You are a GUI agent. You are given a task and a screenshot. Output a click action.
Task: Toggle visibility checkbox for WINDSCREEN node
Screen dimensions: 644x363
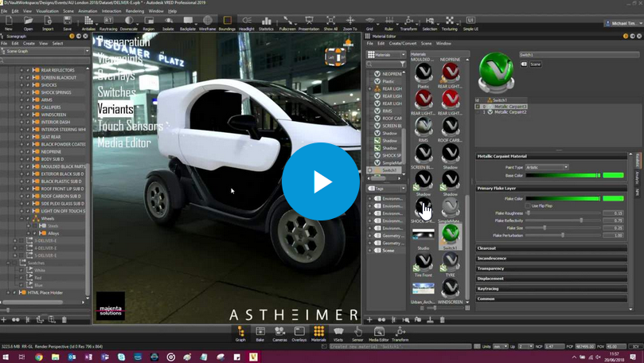coord(28,115)
